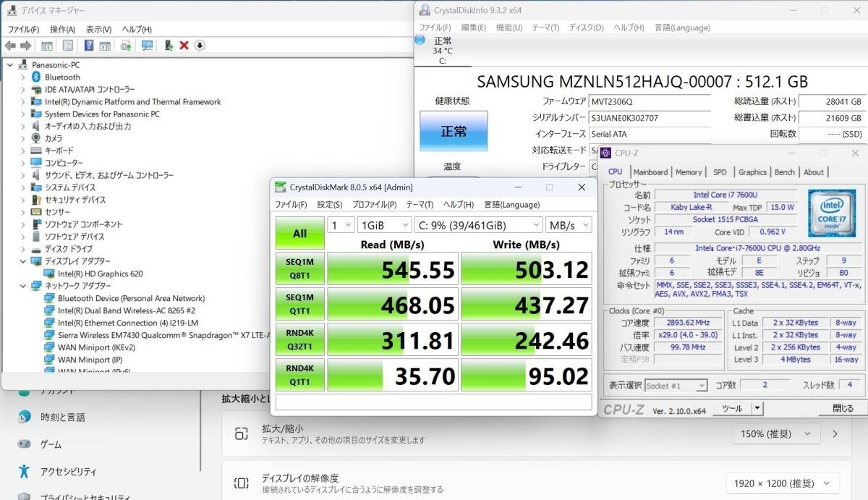Viewport: 868px width, 500px height.
Task: Click the Bluetooth category icon
Action: point(36,77)
